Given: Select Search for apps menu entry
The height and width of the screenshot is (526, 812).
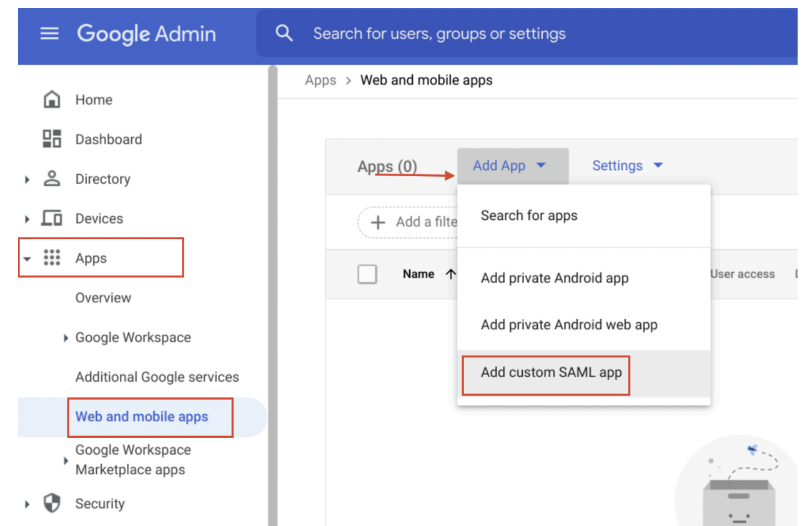Looking at the screenshot, I should click(x=529, y=216).
